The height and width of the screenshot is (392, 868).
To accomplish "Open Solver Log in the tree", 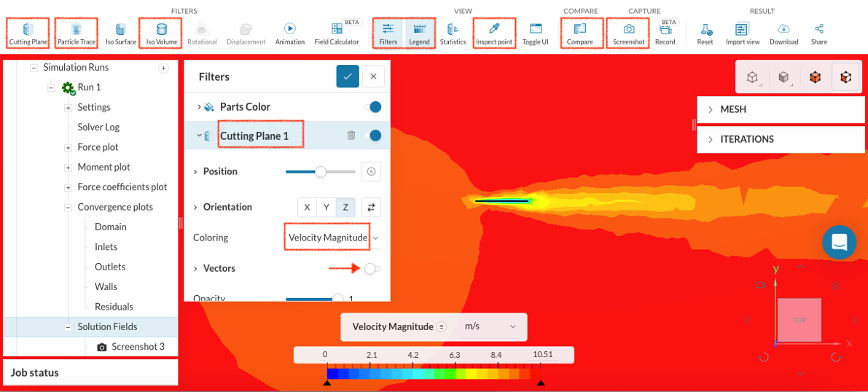I will [x=98, y=127].
